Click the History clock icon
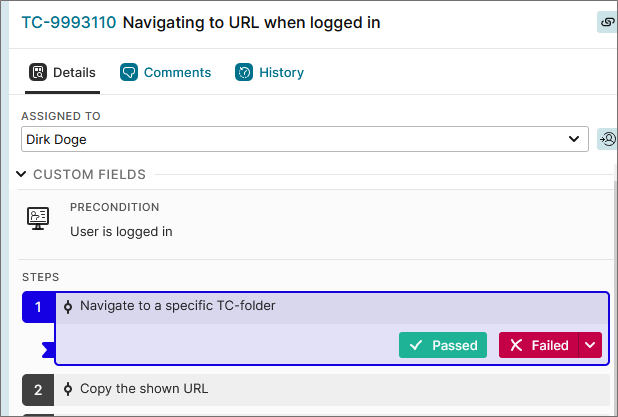This screenshot has height=417, width=618. [244, 72]
